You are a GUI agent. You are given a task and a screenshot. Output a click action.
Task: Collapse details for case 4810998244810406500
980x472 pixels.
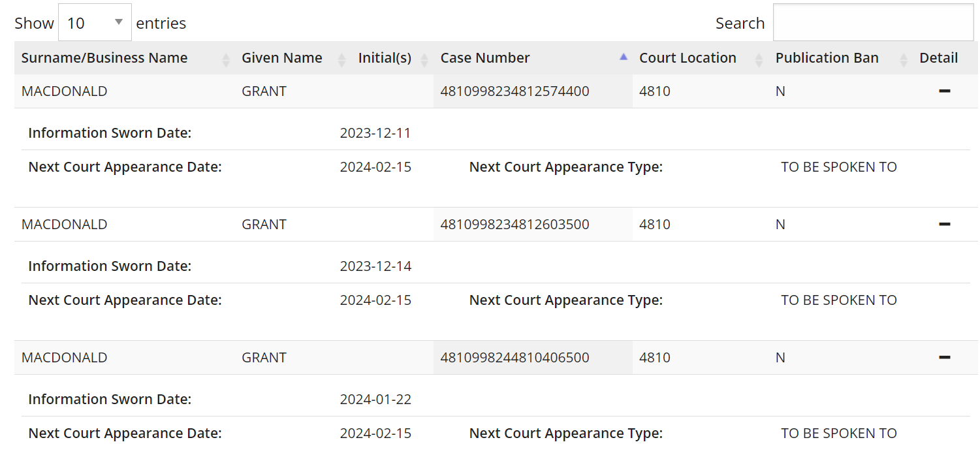[944, 358]
